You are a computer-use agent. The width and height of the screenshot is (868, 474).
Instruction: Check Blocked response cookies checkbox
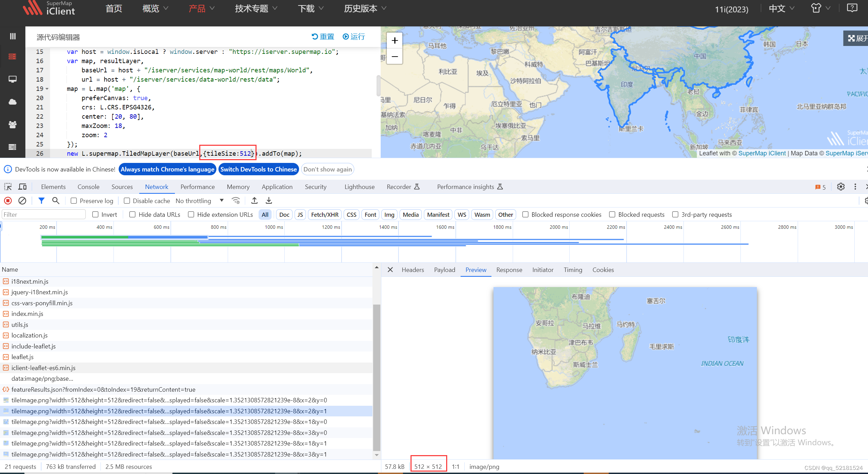click(525, 214)
